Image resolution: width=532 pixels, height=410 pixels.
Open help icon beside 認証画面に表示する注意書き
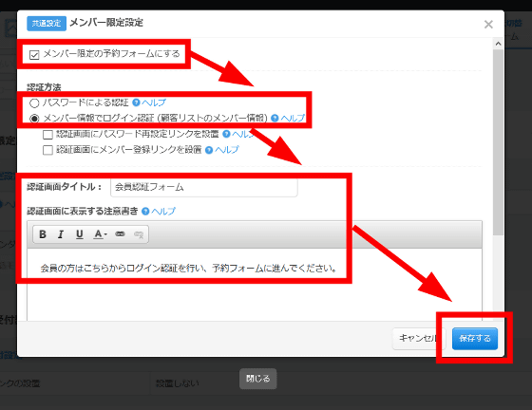coord(145,211)
